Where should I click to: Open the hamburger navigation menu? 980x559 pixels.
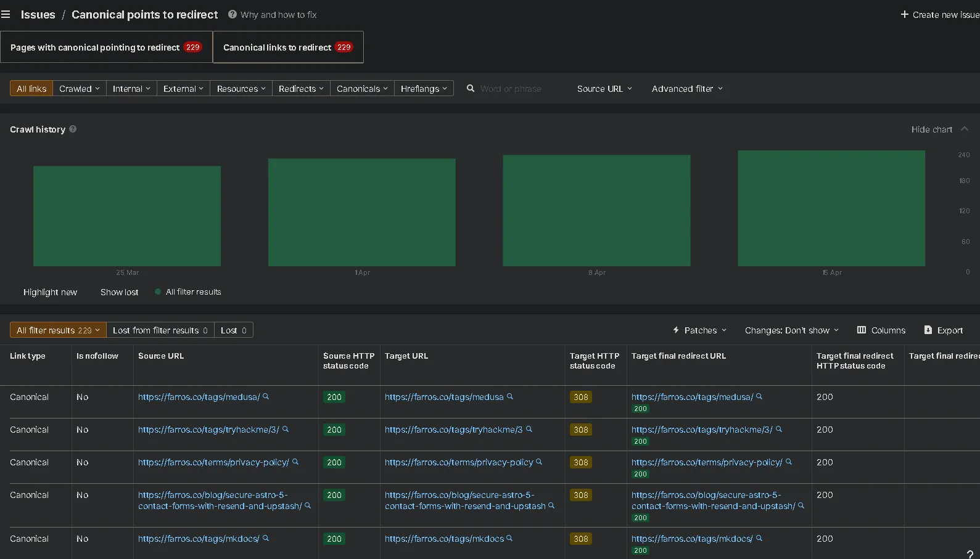pyautogui.click(x=6, y=14)
